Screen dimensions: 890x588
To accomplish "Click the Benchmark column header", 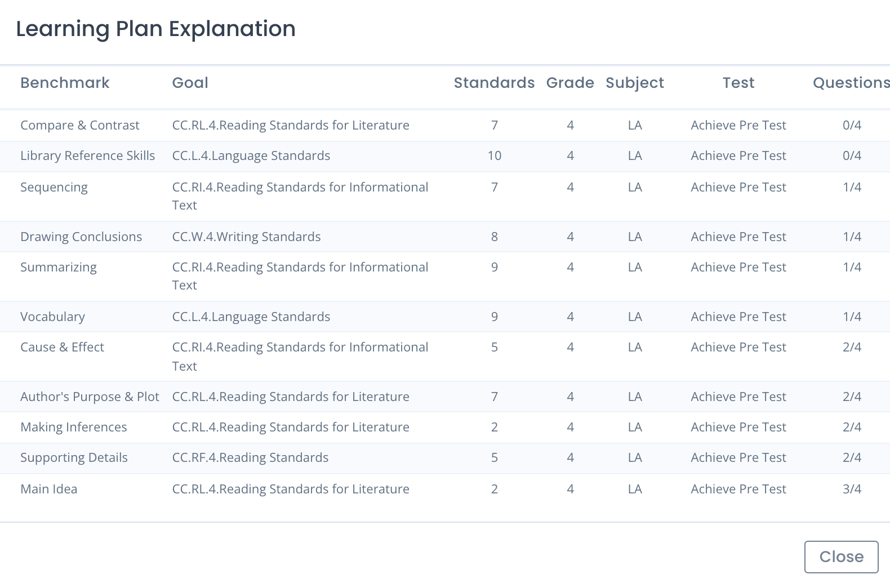I will 65,83.
